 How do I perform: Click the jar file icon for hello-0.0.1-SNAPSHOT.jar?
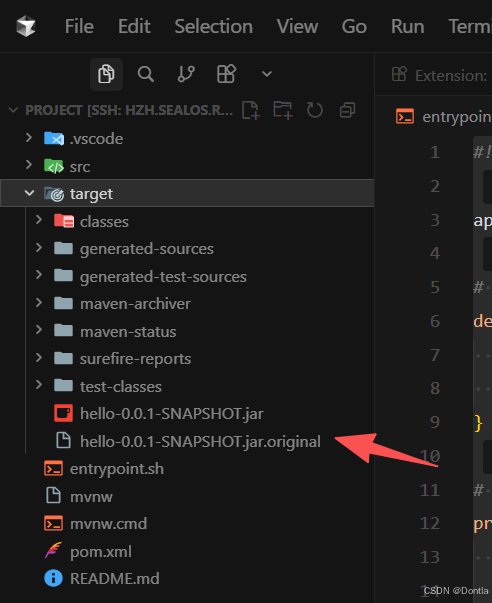click(x=63, y=413)
